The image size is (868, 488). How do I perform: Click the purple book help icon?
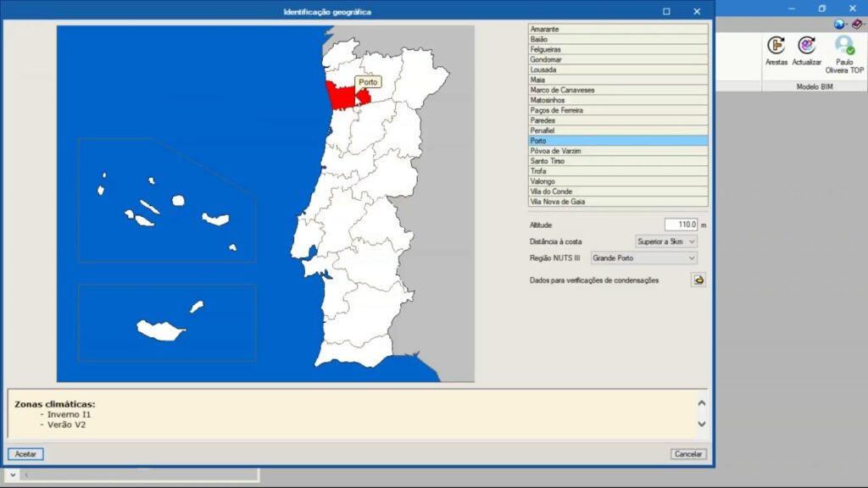click(x=857, y=25)
